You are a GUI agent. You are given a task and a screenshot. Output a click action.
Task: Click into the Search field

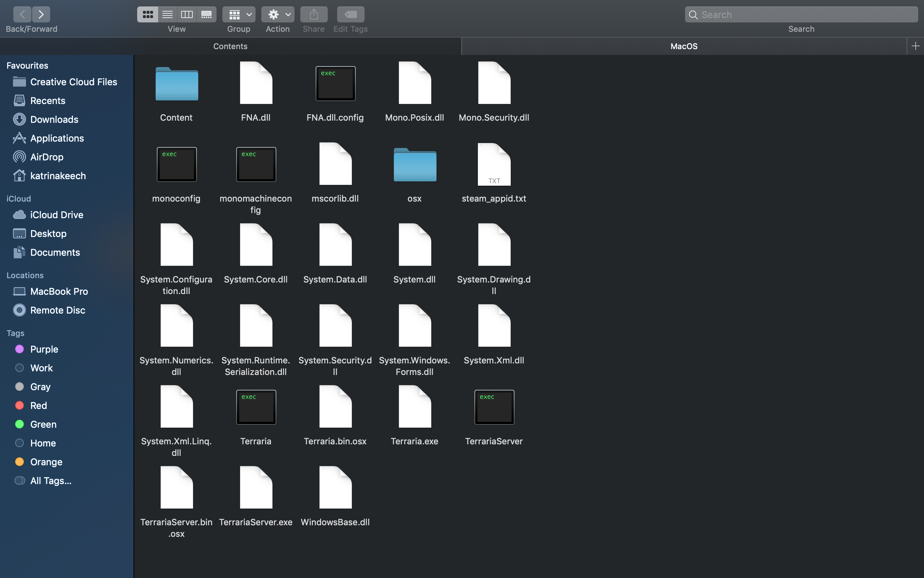coord(801,14)
